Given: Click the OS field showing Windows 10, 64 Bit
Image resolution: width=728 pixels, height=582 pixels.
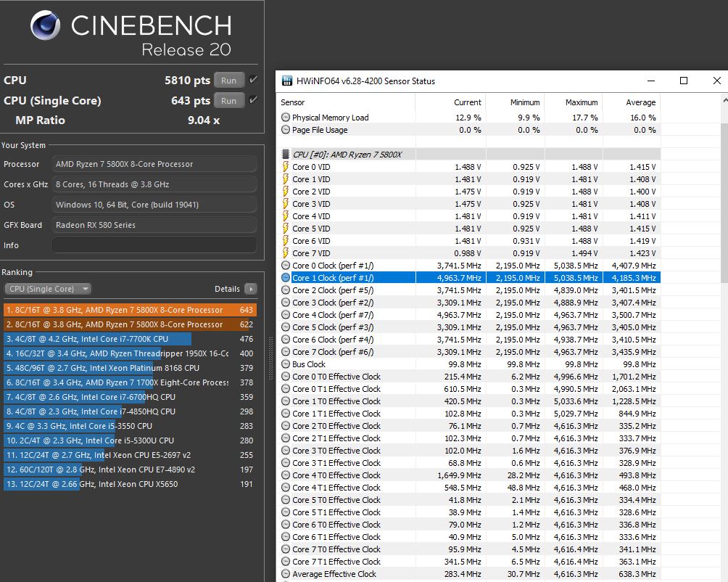Looking at the screenshot, I should tap(154, 205).
